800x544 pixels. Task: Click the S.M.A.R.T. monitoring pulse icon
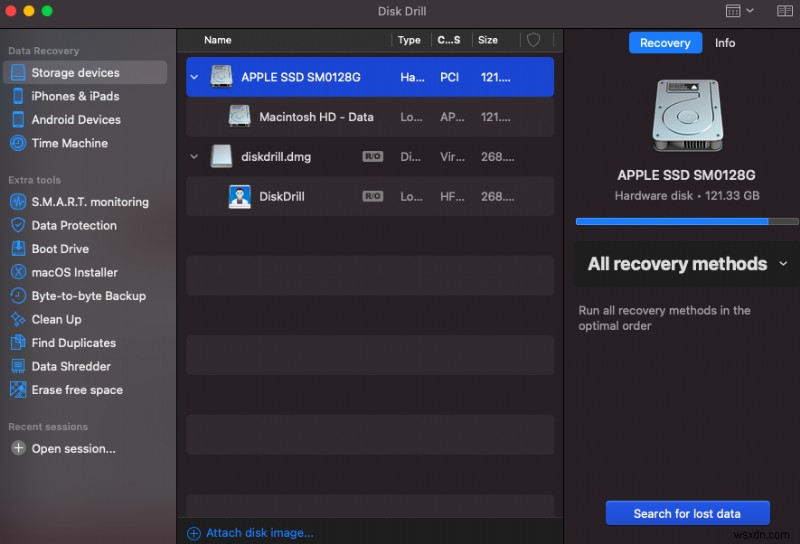(18, 202)
